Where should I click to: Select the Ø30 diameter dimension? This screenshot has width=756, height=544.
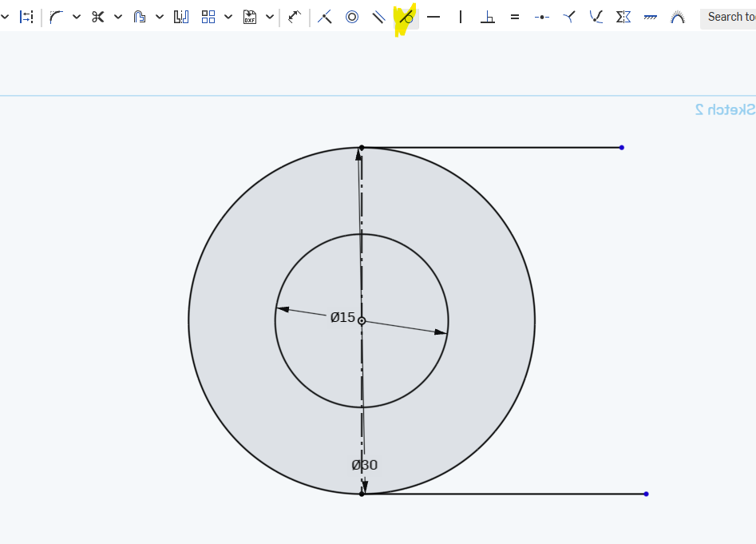(365, 465)
